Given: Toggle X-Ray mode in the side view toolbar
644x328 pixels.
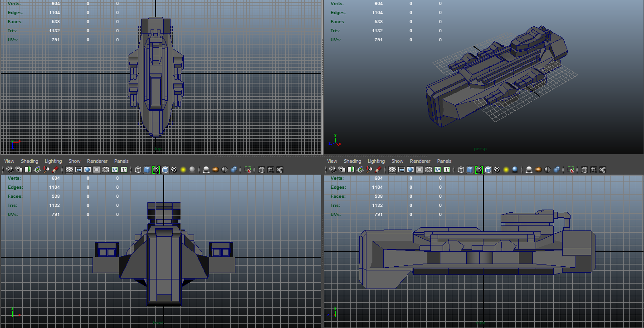Looking at the screenshot, I should pos(585,170).
